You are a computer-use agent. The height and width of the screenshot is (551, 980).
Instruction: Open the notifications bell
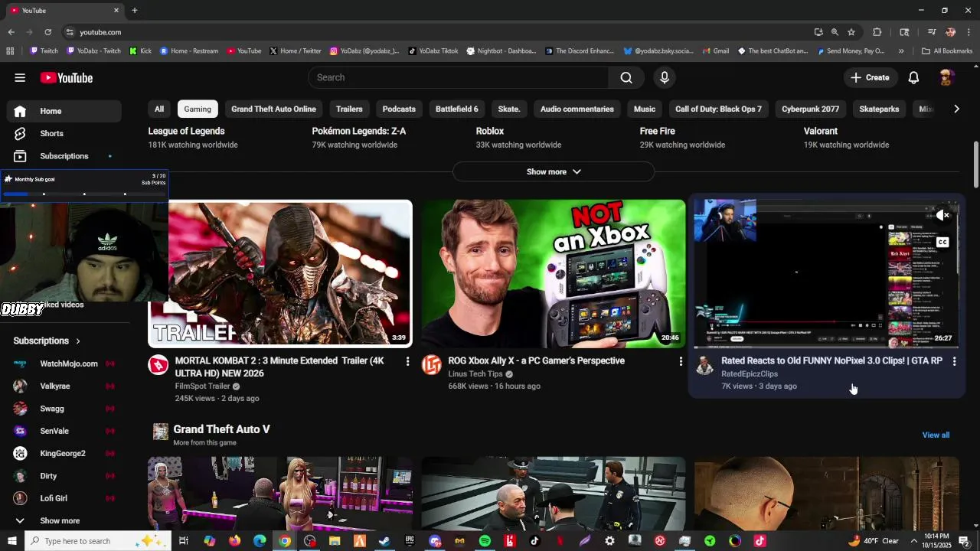tap(913, 77)
